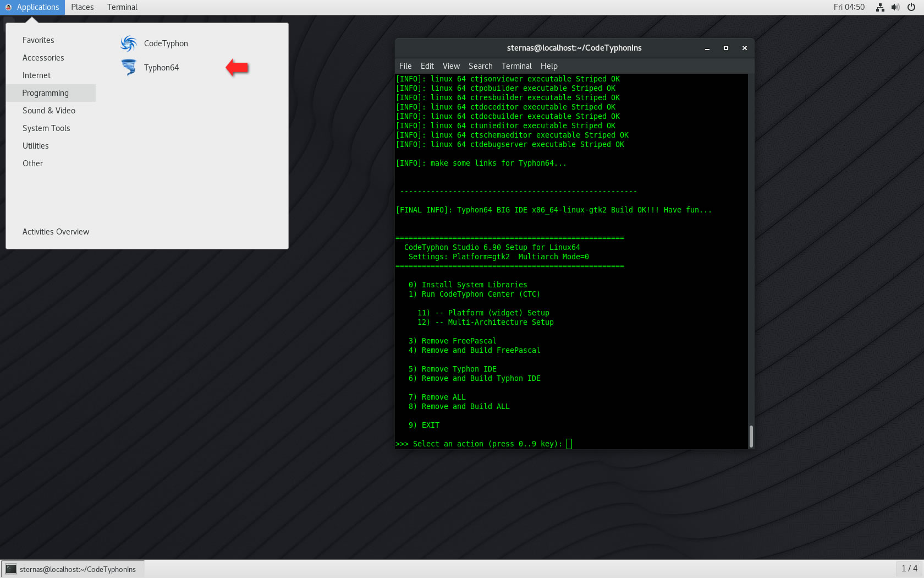The width and height of the screenshot is (924, 578).
Task: Switch to terminal via taskbar entry
Action: (x=73, y=569)
